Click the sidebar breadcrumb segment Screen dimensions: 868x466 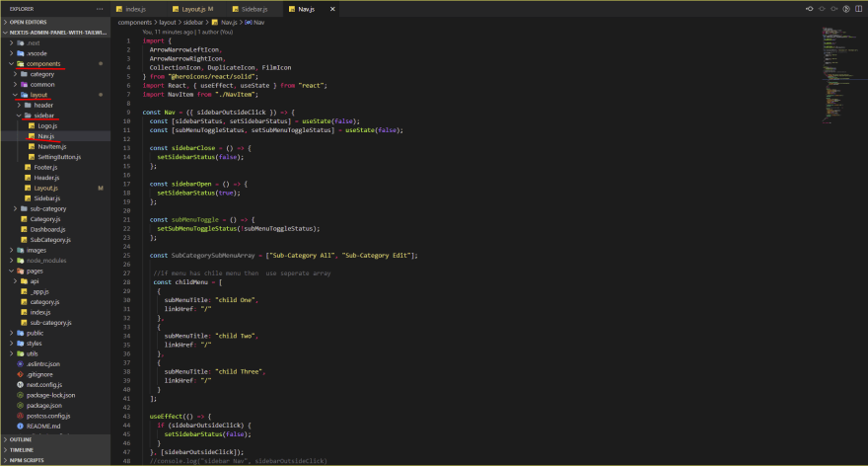193,23
